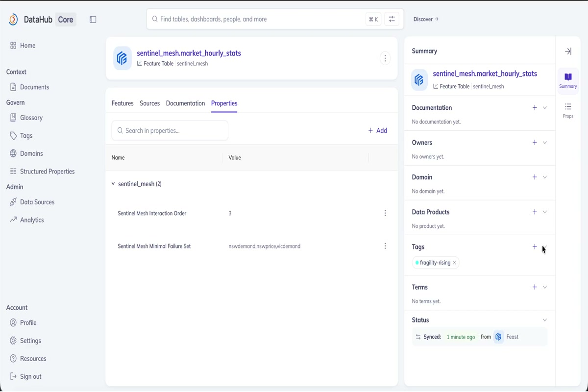Open the Props sidebar panel icon
Image resolution: width=588 pixels, height=392 pixels.
568,110
